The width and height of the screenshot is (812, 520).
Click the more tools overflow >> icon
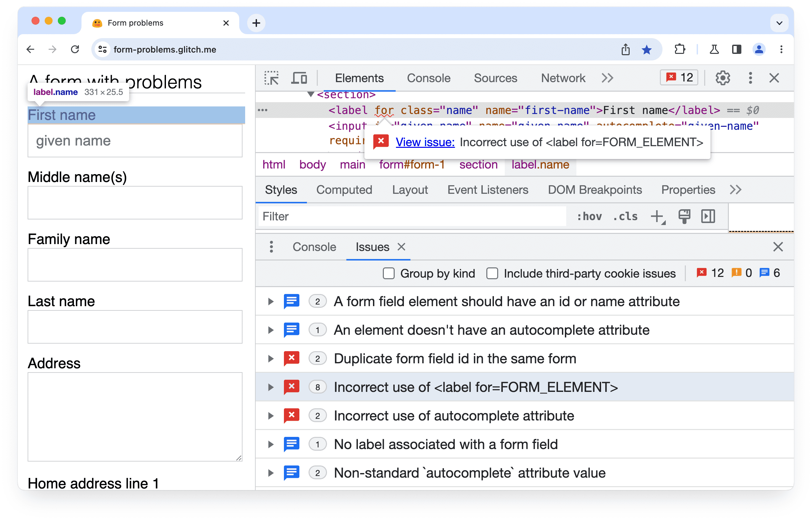[607, 78]
